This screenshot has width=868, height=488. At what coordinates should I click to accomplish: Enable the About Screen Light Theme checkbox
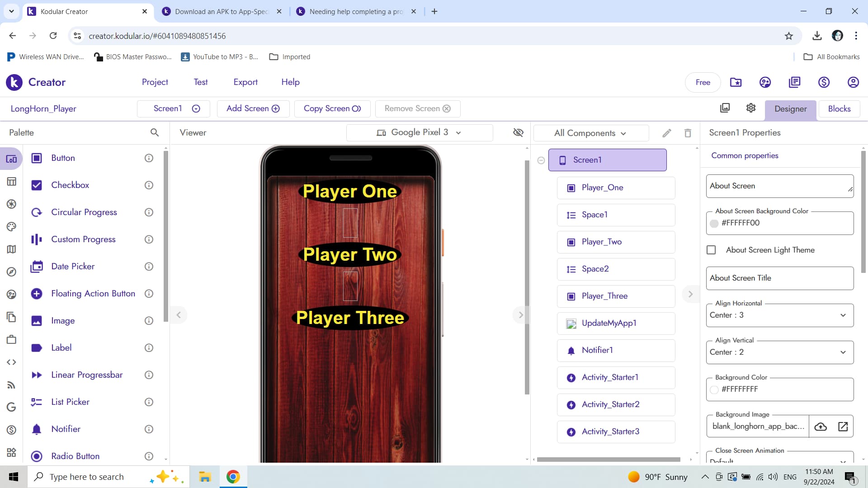tap(711, 249)
